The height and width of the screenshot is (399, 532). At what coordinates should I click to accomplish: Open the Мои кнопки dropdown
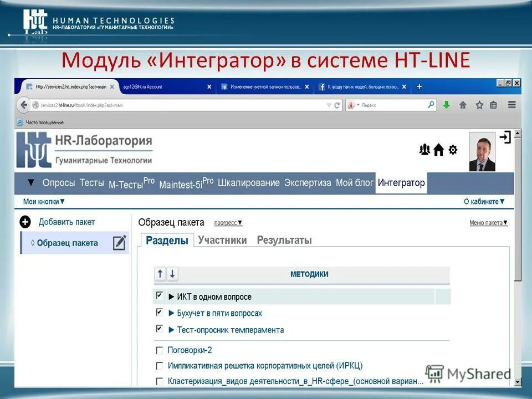pyautogui.click(x=44, y=202)
